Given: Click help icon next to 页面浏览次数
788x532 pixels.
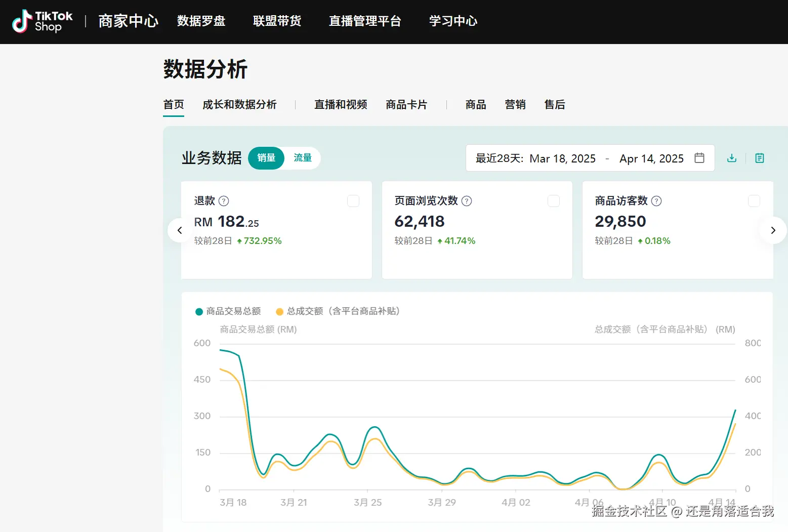Looking at the screenshot, I should point(467,201).
